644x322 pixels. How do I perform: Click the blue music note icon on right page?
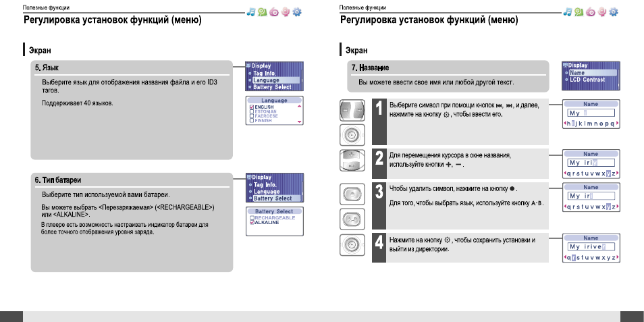[x=568, y=12]
